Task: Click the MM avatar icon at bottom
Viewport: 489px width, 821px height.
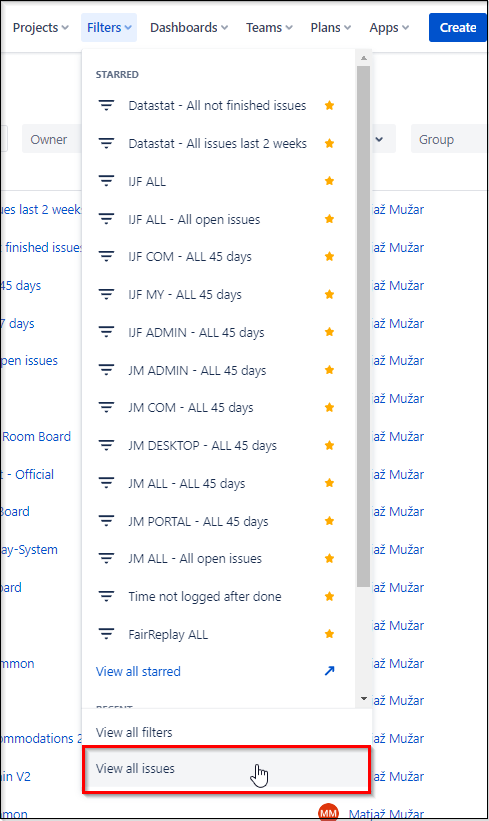Action: coord(329,813)
